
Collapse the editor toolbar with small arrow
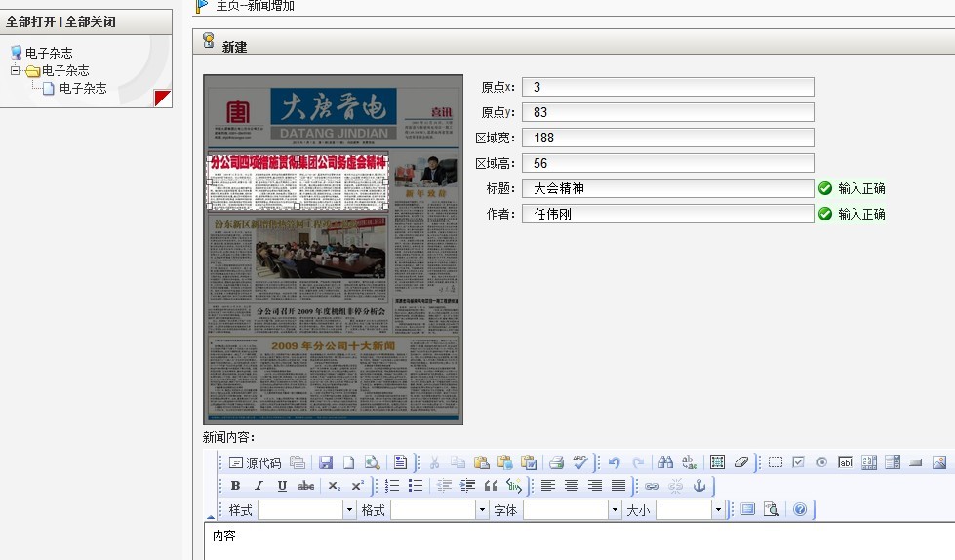click(211, 515)
